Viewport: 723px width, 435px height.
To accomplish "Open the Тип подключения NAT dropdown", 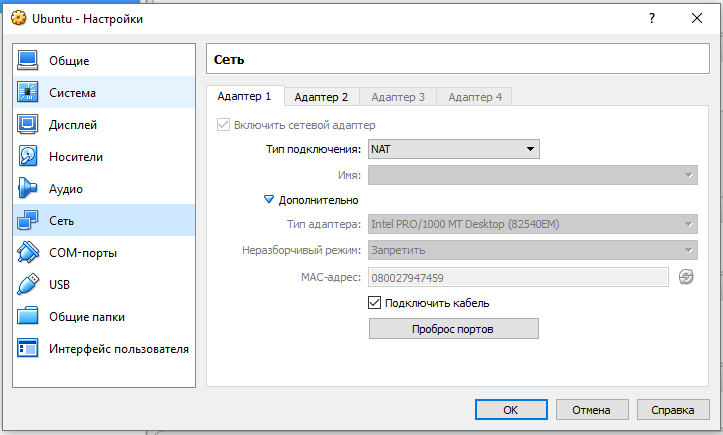I will pos(453,150).
